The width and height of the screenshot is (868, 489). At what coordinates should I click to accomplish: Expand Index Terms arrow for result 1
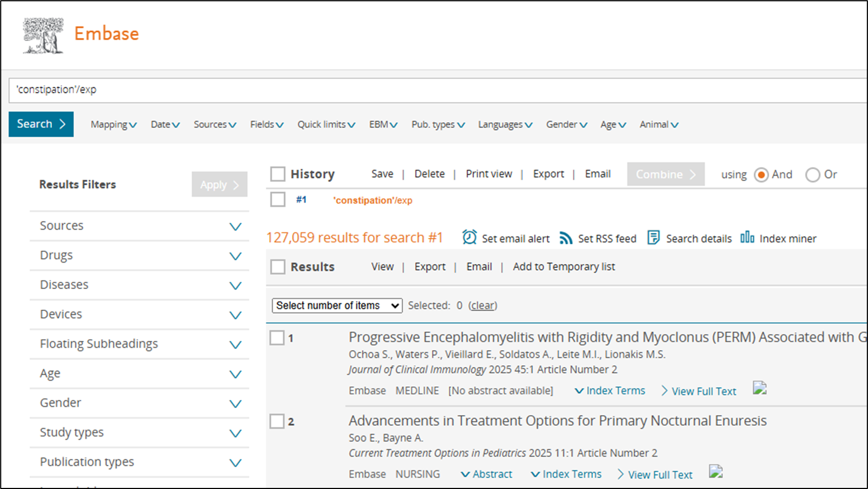click(x=579, y=391)
